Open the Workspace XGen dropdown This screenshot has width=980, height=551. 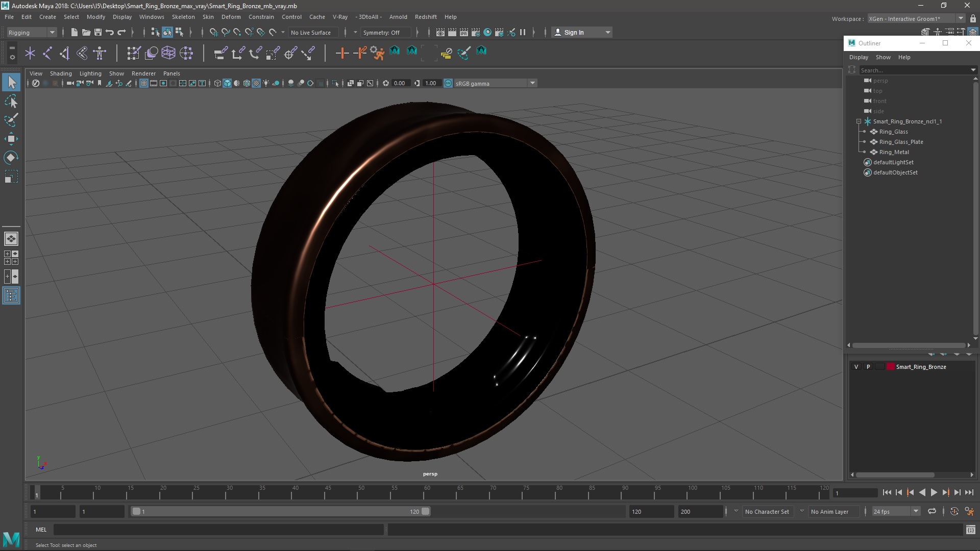(x=916, y=18)
